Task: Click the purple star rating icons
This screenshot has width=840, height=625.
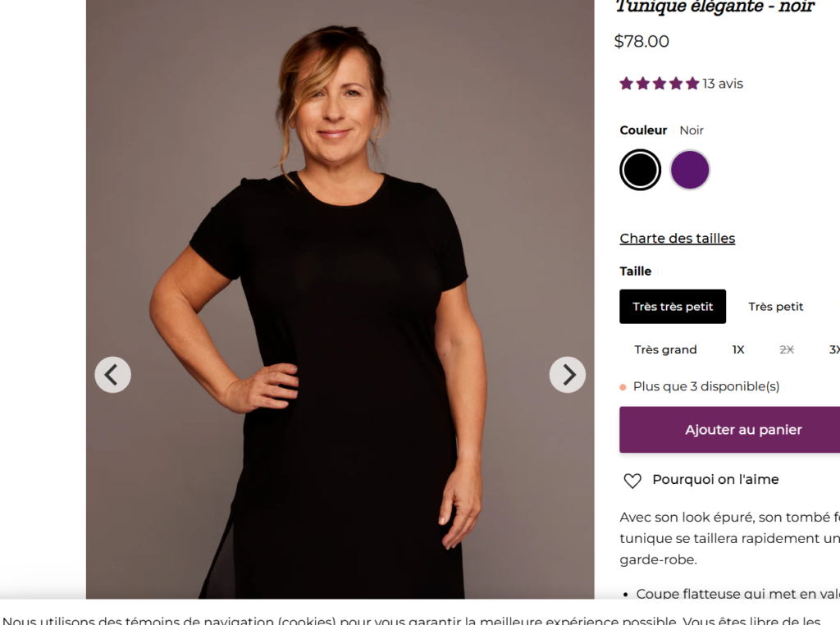Action: [x=659, y=84]
